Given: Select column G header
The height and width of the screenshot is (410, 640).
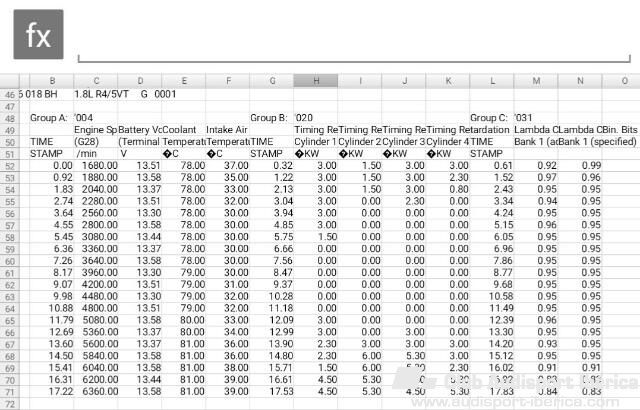Looking at the screenshot, I should pyautogui.click(x=272, y=80).
